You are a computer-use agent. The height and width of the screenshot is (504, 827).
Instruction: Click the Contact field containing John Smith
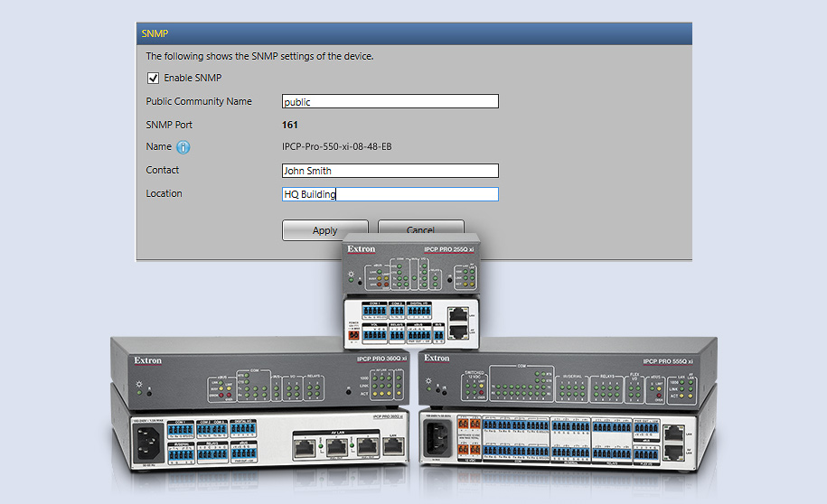tap(390, 171)
